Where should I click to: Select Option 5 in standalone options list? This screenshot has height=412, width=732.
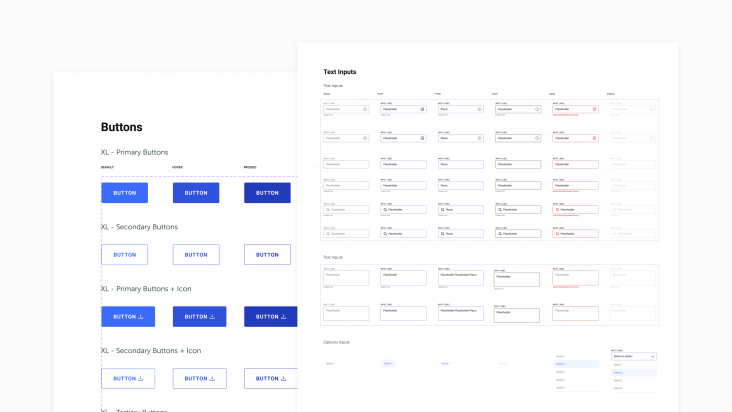[x=576, y=387]
